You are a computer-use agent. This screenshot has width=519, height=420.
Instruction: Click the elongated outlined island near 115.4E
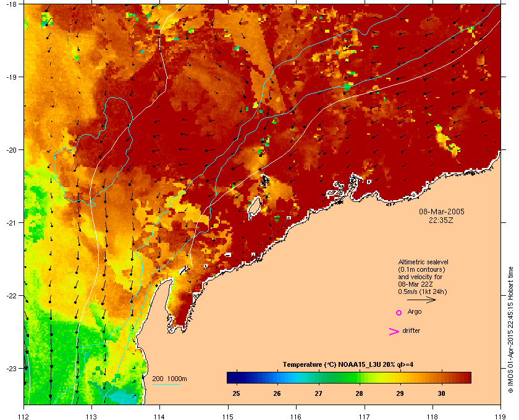[x=254, y=208]
